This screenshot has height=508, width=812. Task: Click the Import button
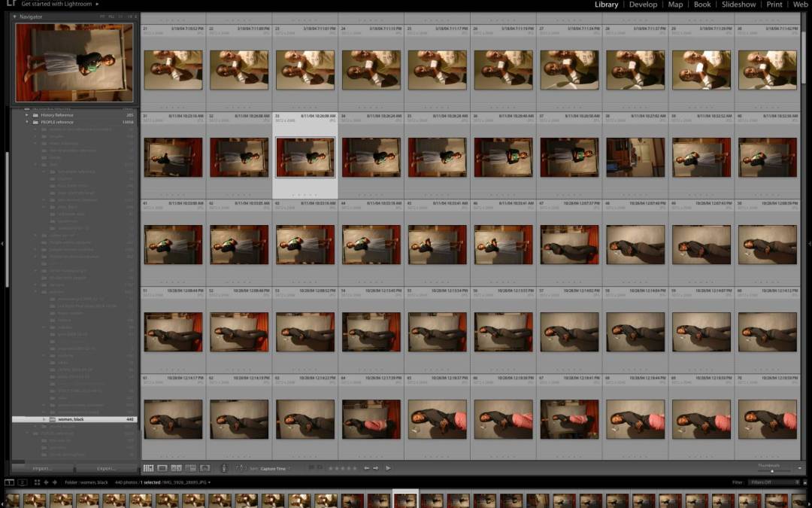pos(42,469)
